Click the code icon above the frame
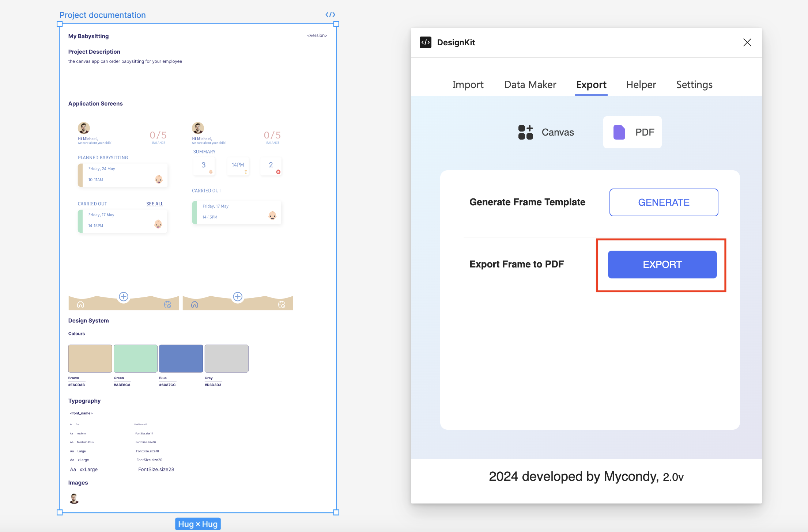Screen dimensions: 808x532 pos(330,15)
